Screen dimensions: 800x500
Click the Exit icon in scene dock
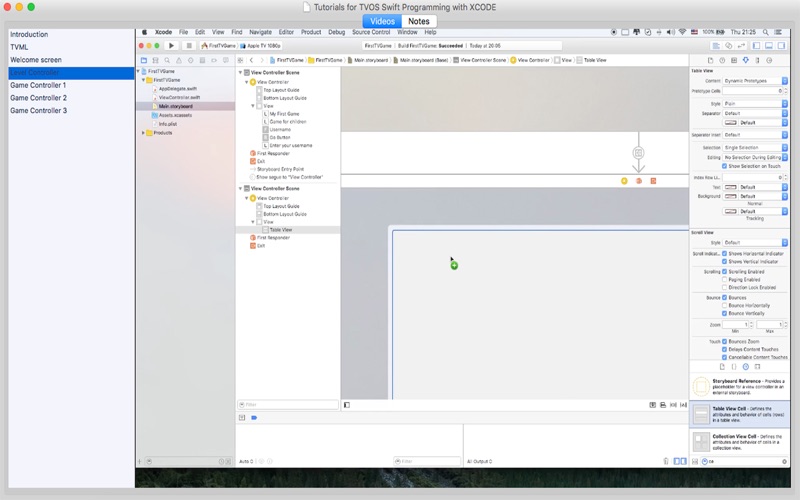coord(653,181)
